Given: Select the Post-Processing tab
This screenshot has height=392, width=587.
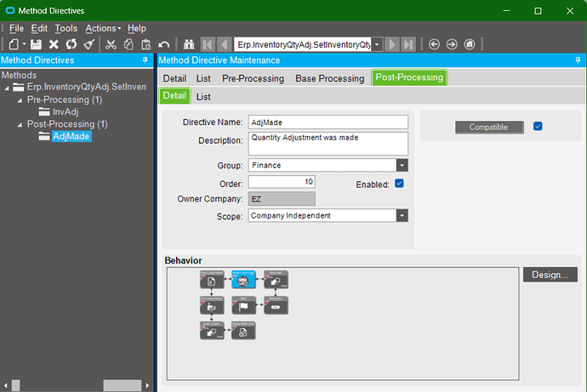Looking at the screenshot, I should pos(409,77).
